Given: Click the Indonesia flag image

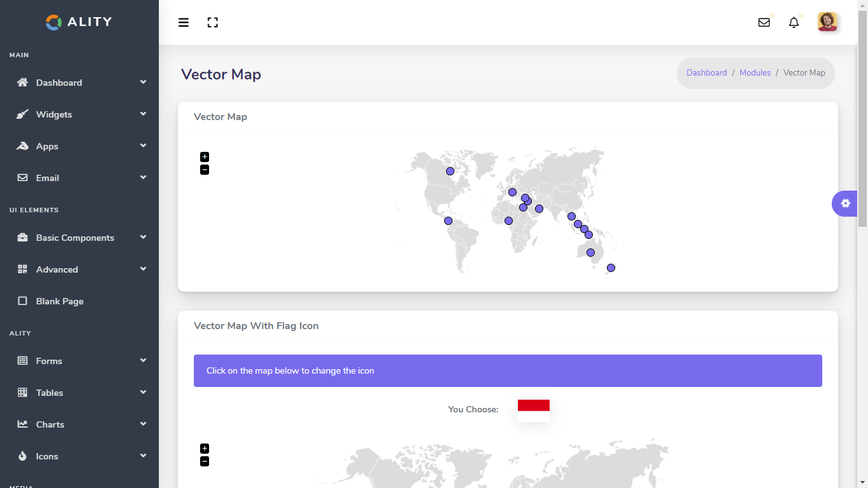Looking at the screenshot, I should tap(534, 410).
